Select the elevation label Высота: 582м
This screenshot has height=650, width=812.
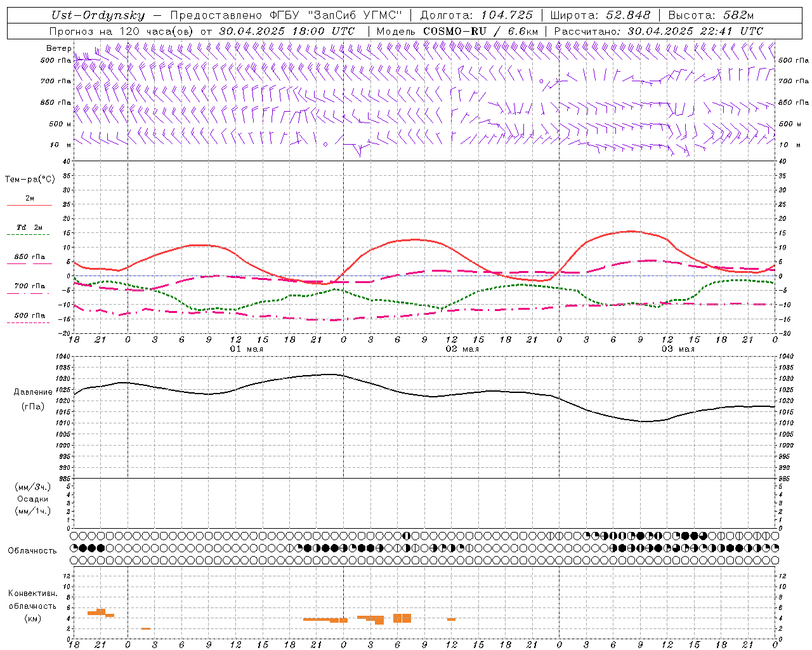(710, 15)
